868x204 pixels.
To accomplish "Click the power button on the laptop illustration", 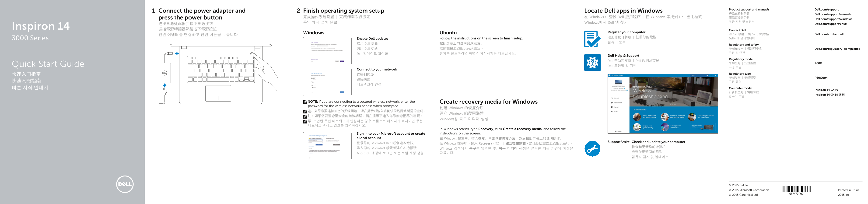I will pyautogui.click(x=252, y=54).
